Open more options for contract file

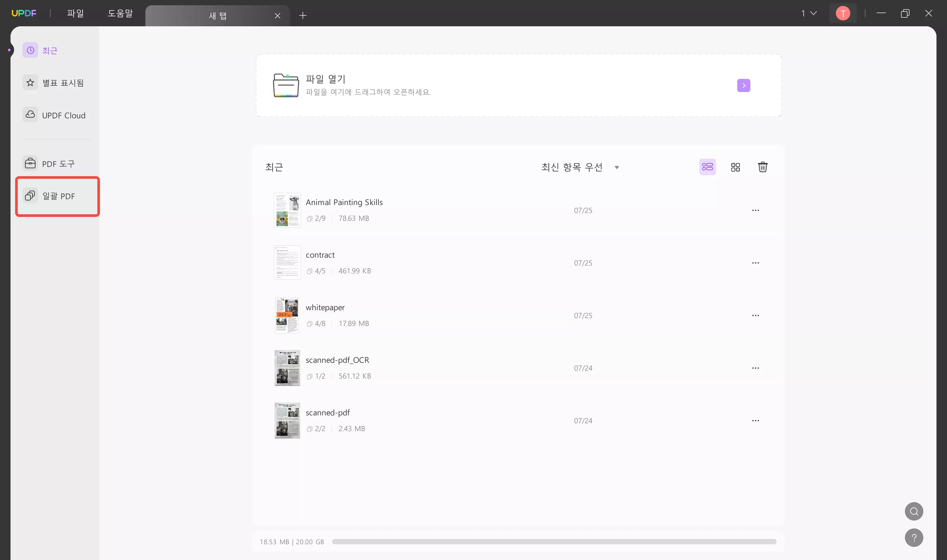[x=755, y=263]
